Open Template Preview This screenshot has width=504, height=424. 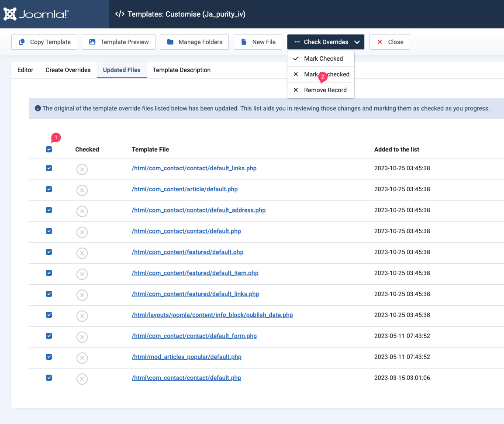(x=119, y=42)
